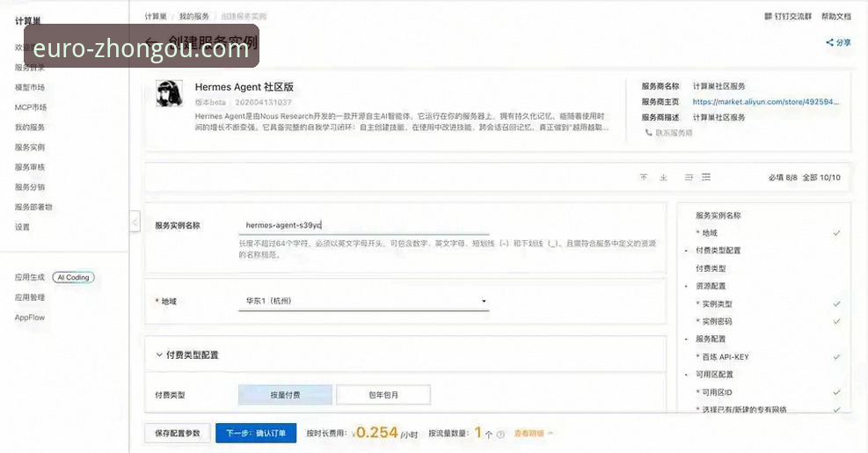The height and width of the screenshot is (453, 868).
Task: Open AppFlow in the sidebar
Action: [30, 318]
